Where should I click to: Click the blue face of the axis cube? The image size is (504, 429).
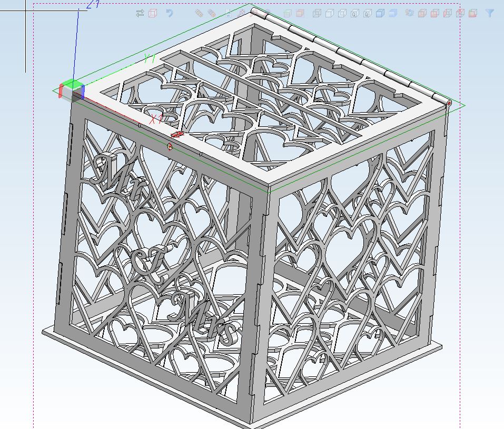(82, 92)
